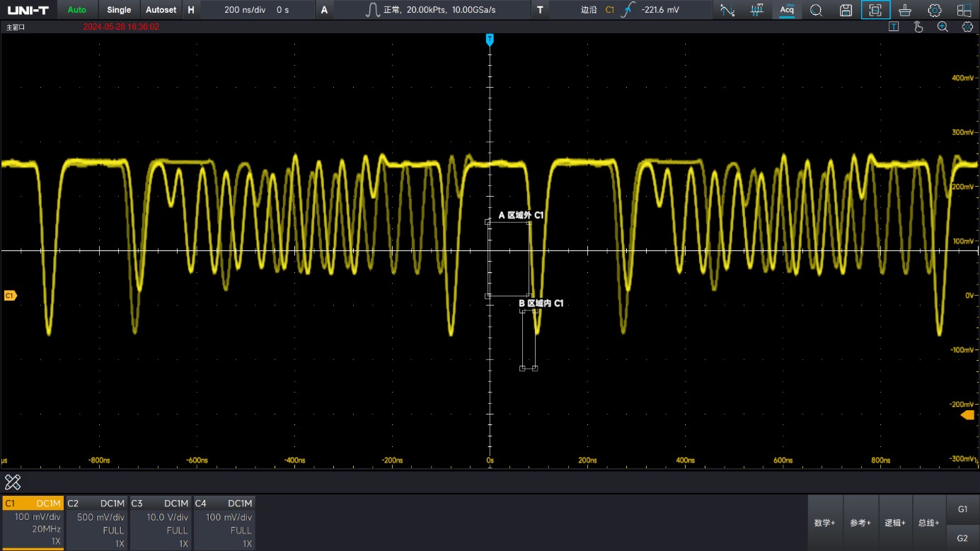Expand the 总线+ bus menu

coord(930,522)
